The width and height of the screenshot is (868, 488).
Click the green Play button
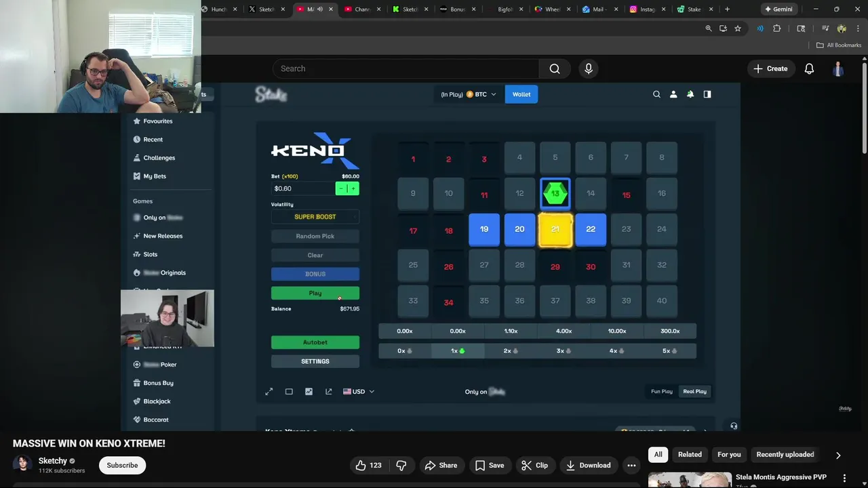tap(315, 293)
